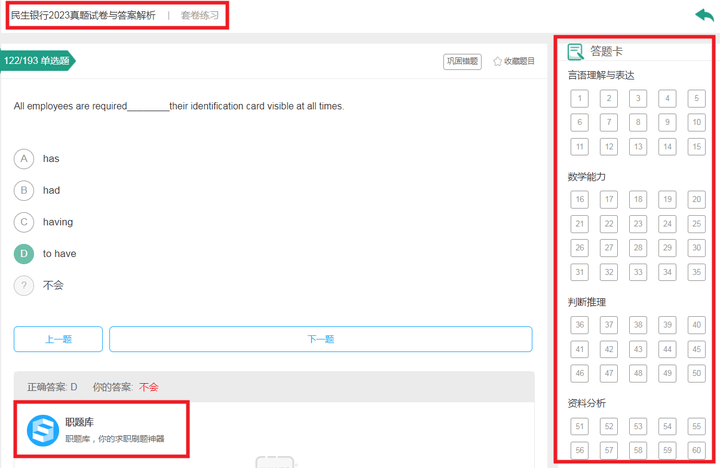Click the red 不会 your-answer text
The width and height of the screenshot is (720, 468).
click(x=148, y=387)
